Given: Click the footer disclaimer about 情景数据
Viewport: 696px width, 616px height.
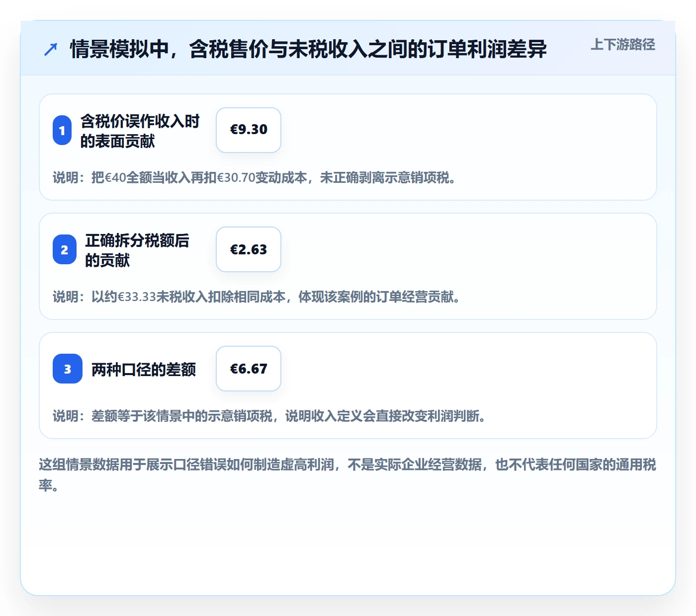Looking at the screenshot, I should [x=348, y=474].
